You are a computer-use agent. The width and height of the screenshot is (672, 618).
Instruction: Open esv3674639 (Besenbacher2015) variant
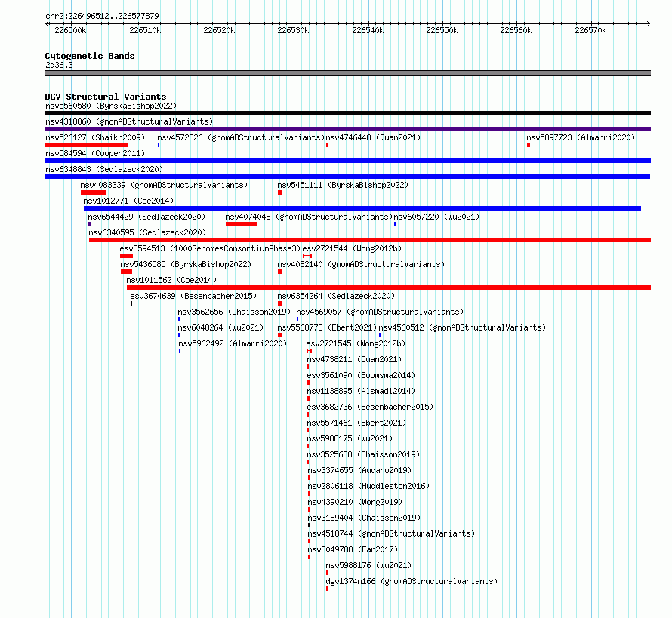(x=193, y=296)
